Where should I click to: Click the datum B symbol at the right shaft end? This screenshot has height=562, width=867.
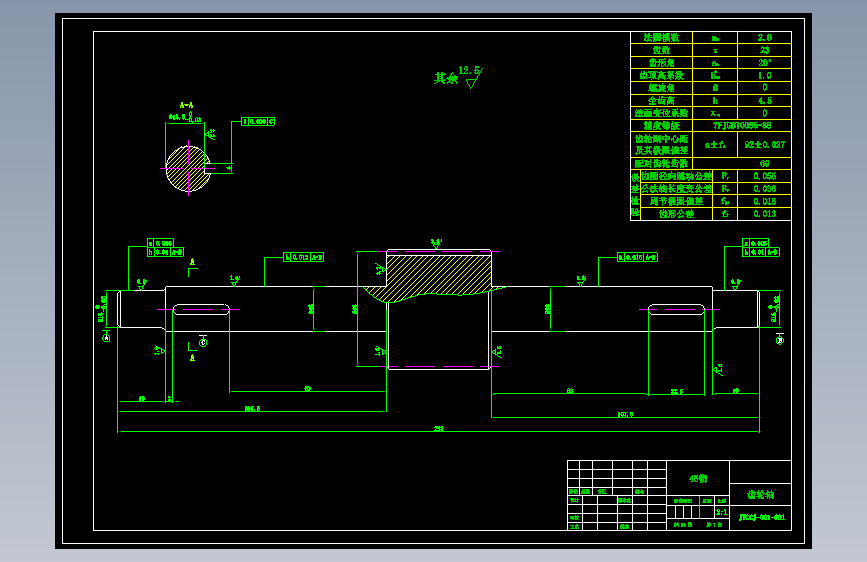(x=780, y=340)
